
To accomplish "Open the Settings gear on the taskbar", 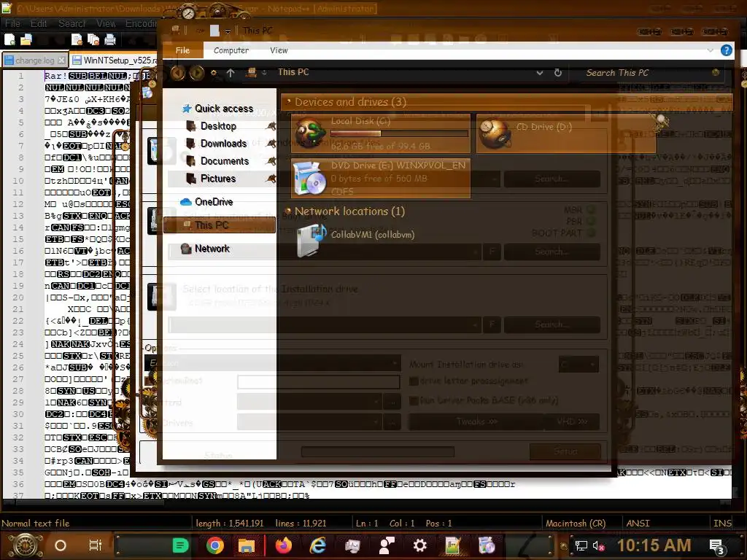I will coord(419,545).
